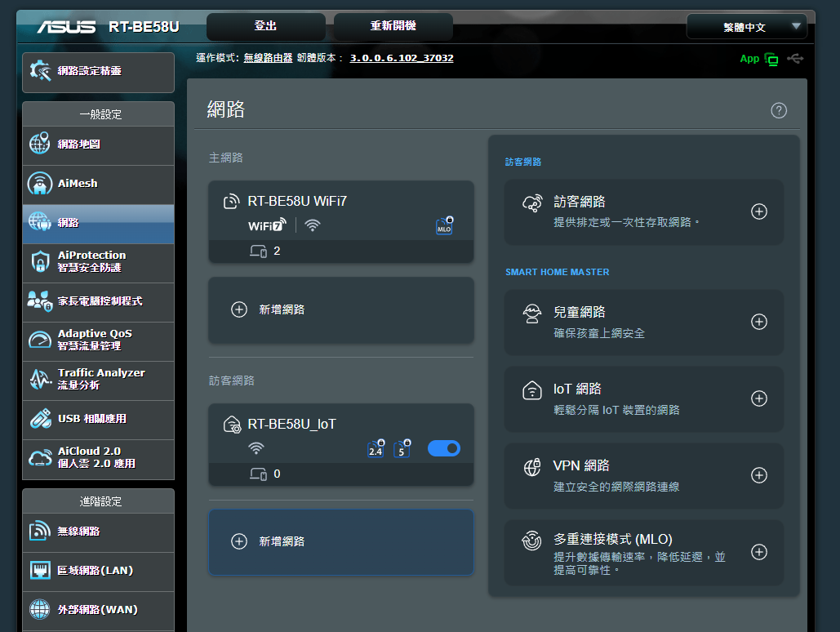The height and width of the screenshot is (632, 840).
Task: Open the RT-BE58U_IoT network card
Action: click(x=340, y=444)
